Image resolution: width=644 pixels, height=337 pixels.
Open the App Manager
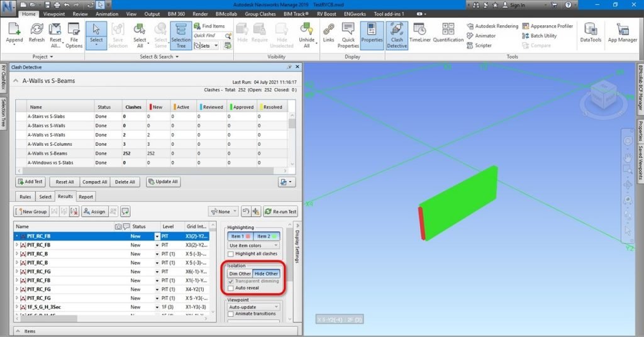click(622, 33)
